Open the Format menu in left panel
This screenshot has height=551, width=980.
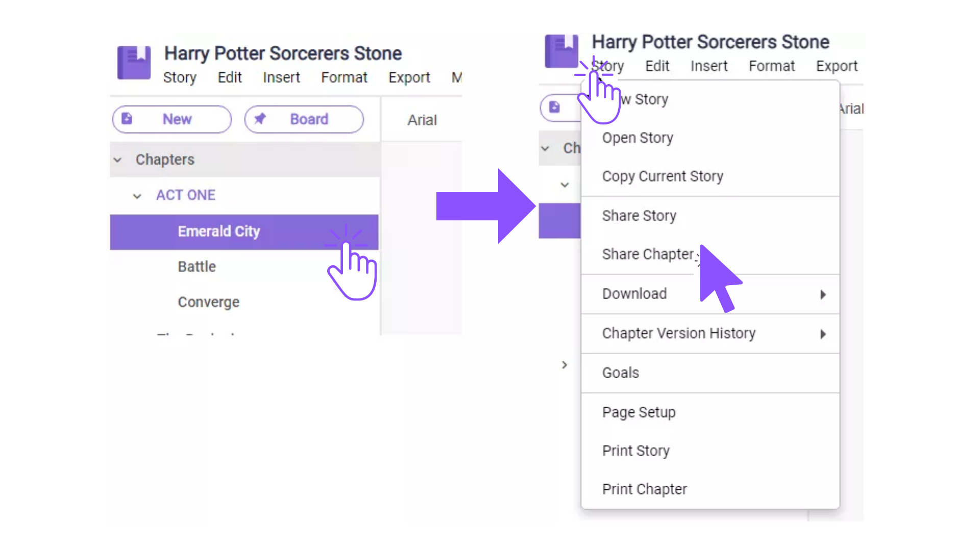(x=344, y=78)
